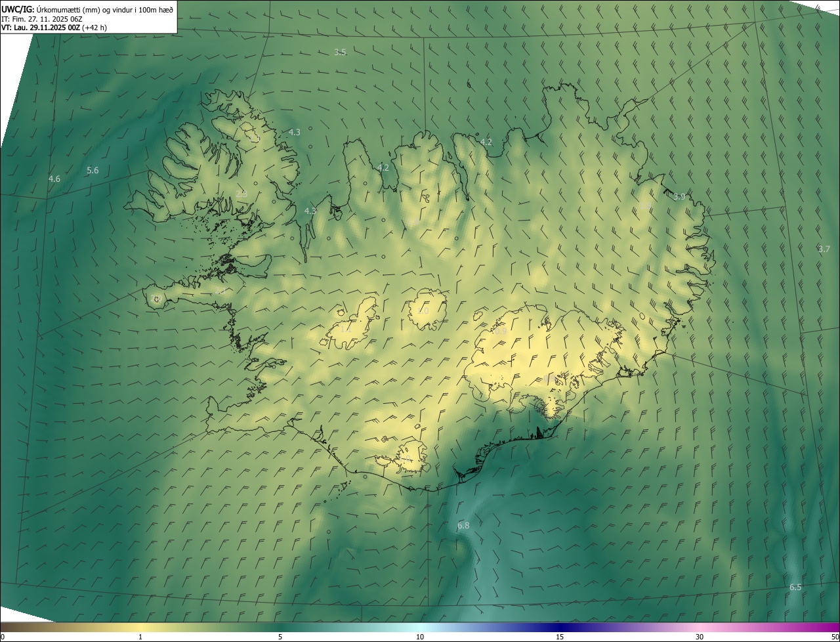840x642 pixels.
Task: Click the 5.6 value label over the sea
Action: coord(93,170)
